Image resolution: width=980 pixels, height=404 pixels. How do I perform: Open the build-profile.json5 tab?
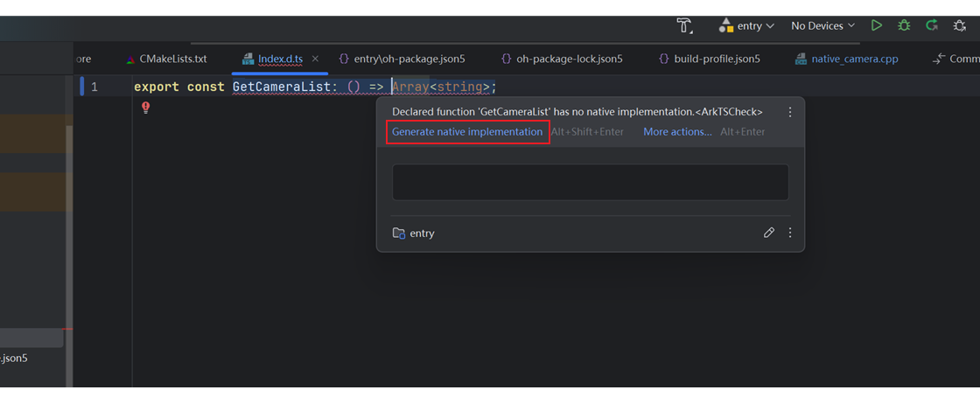(717, 59)
